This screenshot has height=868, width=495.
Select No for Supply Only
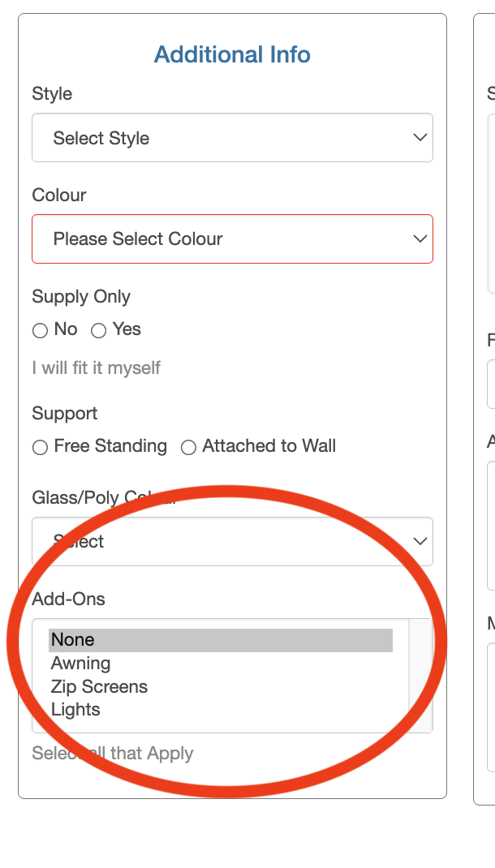coord(40,330)
